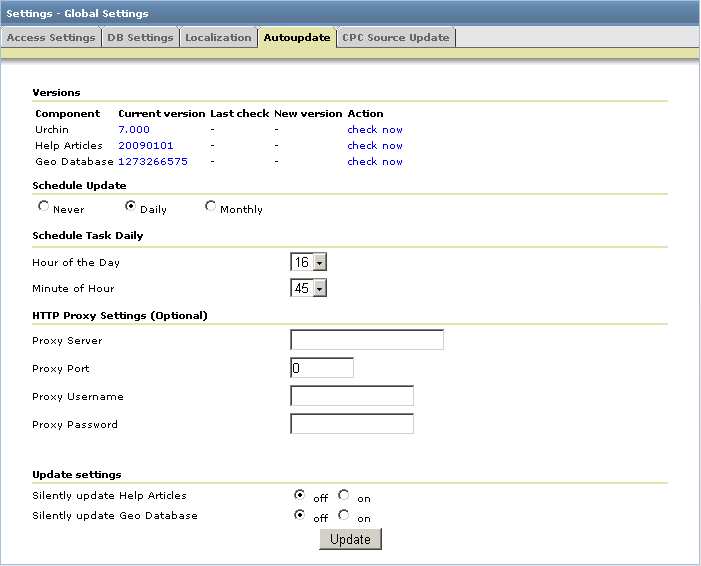Open the DB Settings tab
This screenshot has width=701, height=566.
tap(140, 37)
